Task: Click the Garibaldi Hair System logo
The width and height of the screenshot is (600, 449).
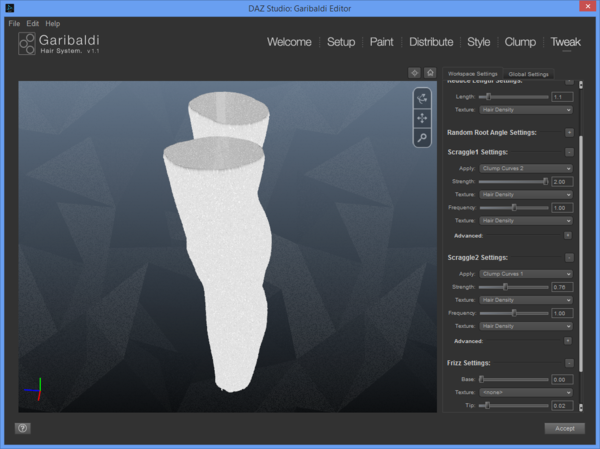Action: [59, 44]
